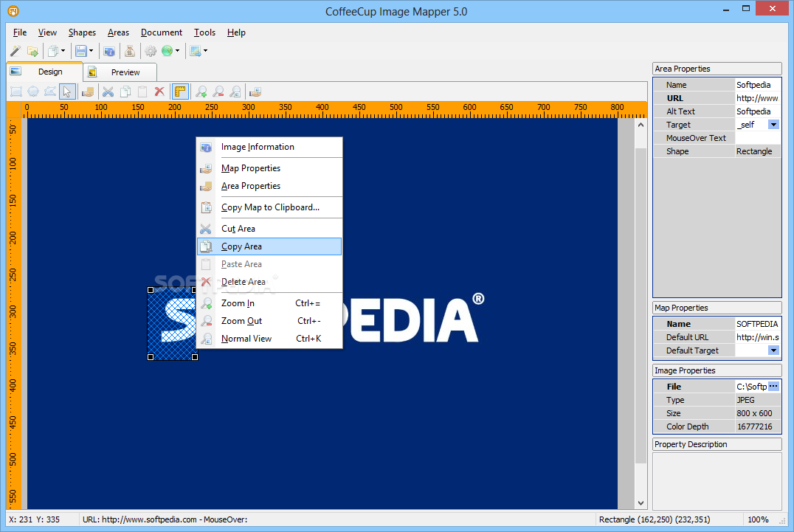Click the empty MouseOver Text field
Viewport: 794px width, 532px height.
758,138
